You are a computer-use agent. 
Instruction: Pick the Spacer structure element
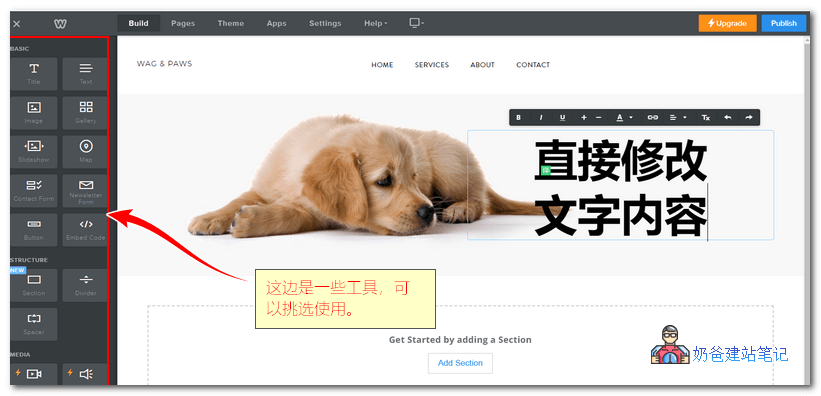34,324
